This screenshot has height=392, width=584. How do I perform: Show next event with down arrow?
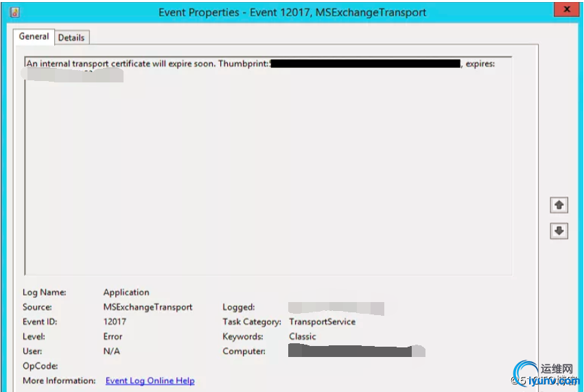[x=559, y=231]
